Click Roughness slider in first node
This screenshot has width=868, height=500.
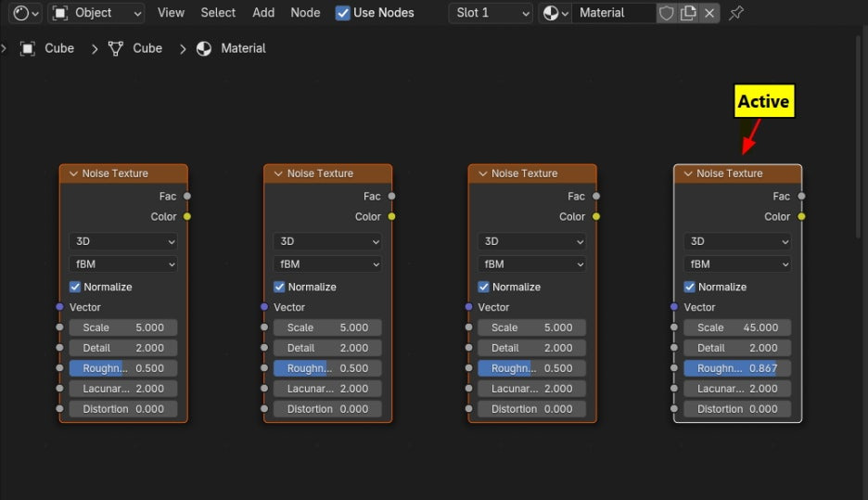(123, 368)
